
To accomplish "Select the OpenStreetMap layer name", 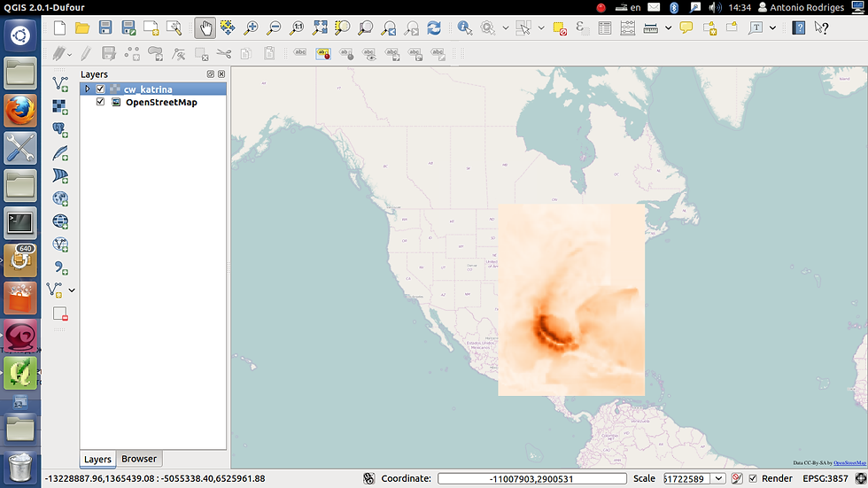I will point(161,103).
